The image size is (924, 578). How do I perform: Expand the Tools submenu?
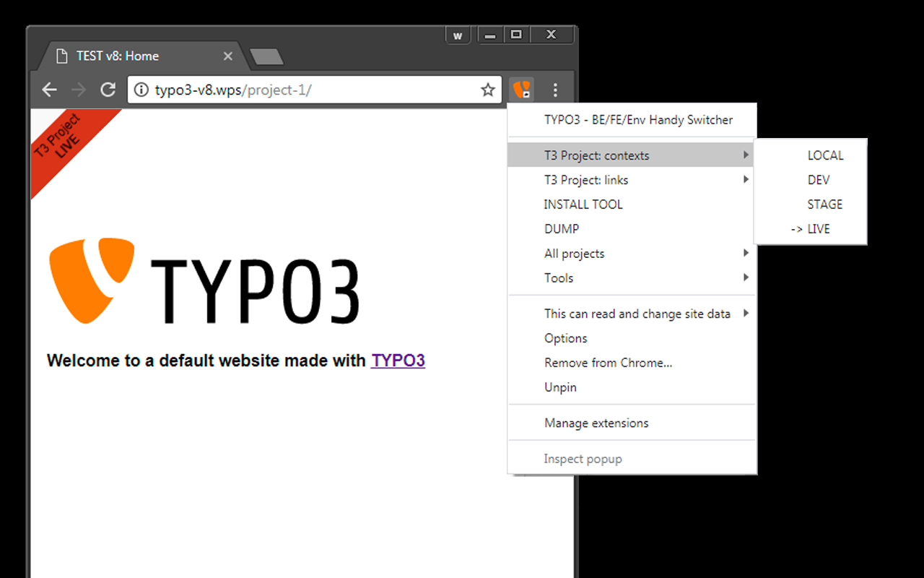pos(559,277)
